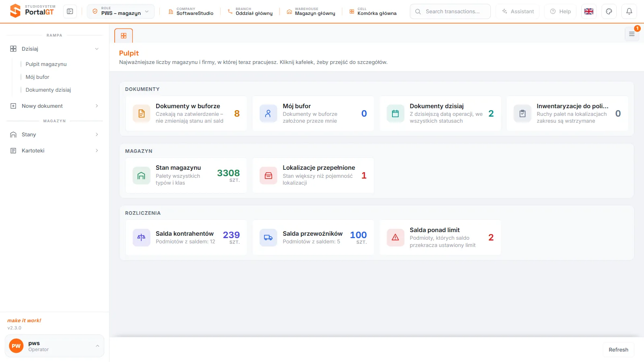Click the Dokumenty w buforze document icon

click(141, 113)
